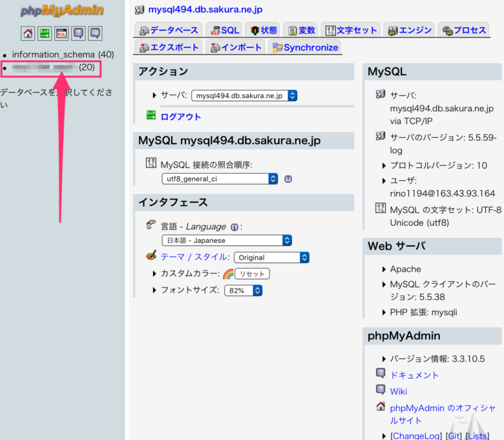This screenshot has height=440, width=504.
Task: Open the 日本語 - Japanese language dropdown
Action: coord(227,240)
